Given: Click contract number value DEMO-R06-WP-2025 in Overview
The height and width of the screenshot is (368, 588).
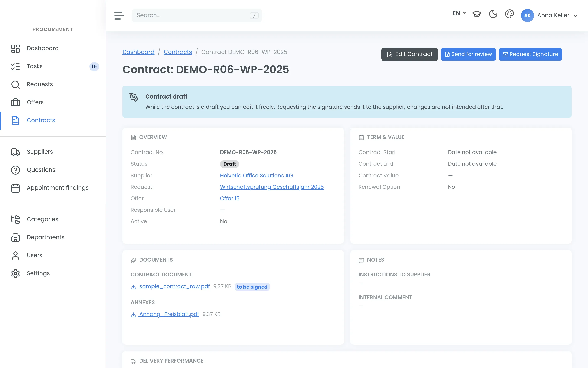Looking at the screenshot, I should (x=248, y=152).
